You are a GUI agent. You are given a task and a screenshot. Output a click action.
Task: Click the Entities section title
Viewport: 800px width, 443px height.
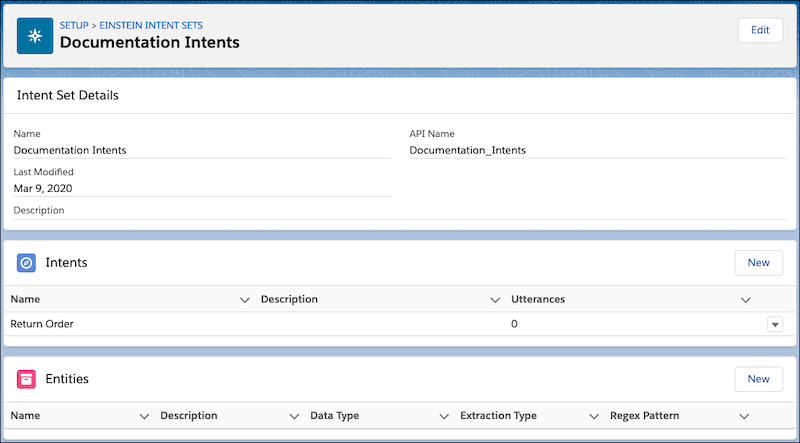tap(67, 379)
